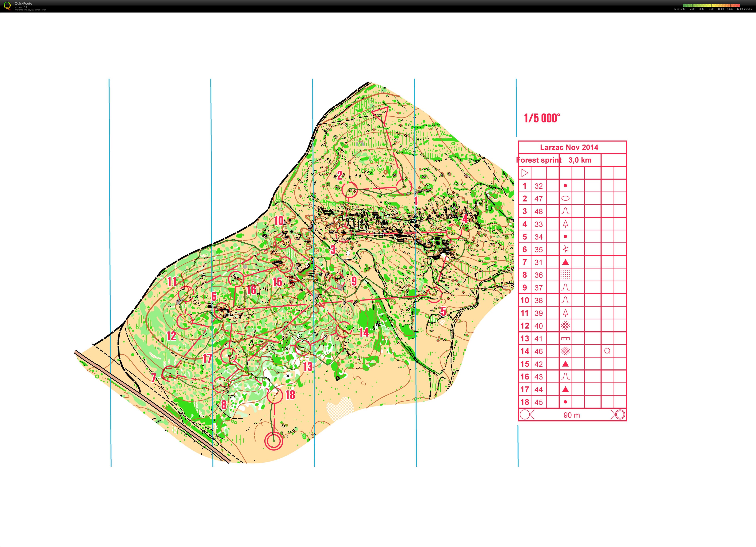Click control code 32 in the sheet
The image size is (756, 547).
pyautogui.click(x=539, y=186)
